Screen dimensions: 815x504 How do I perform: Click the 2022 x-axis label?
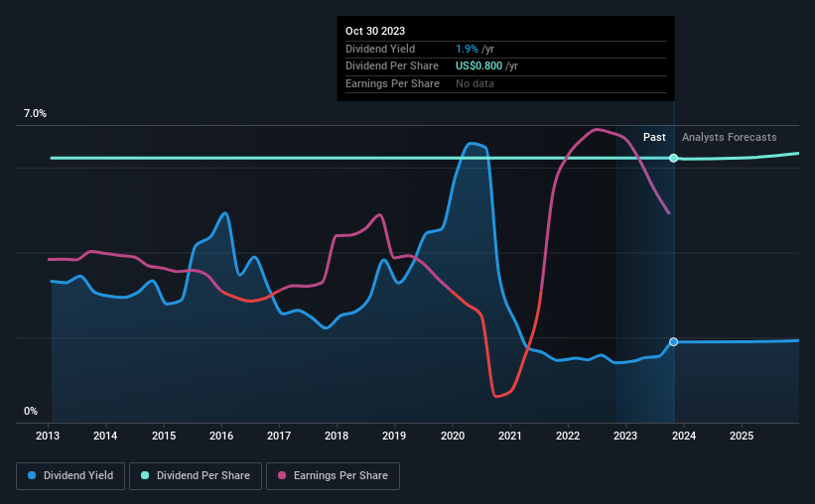(568, 436)
